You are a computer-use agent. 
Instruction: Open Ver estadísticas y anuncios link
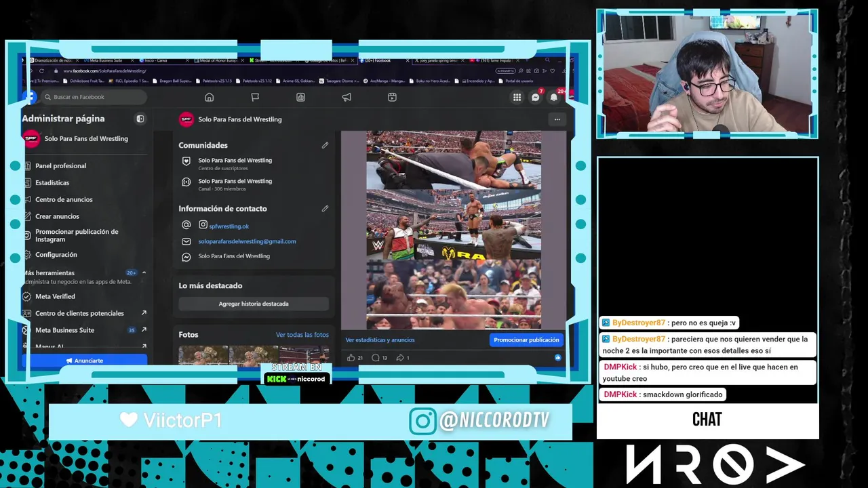[x=380, y=340]
